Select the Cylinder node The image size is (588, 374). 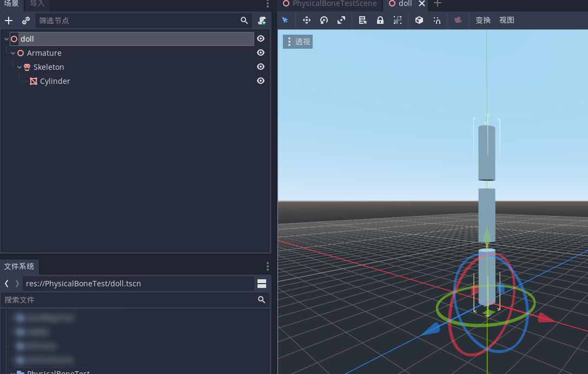click(x=55, y=81)
